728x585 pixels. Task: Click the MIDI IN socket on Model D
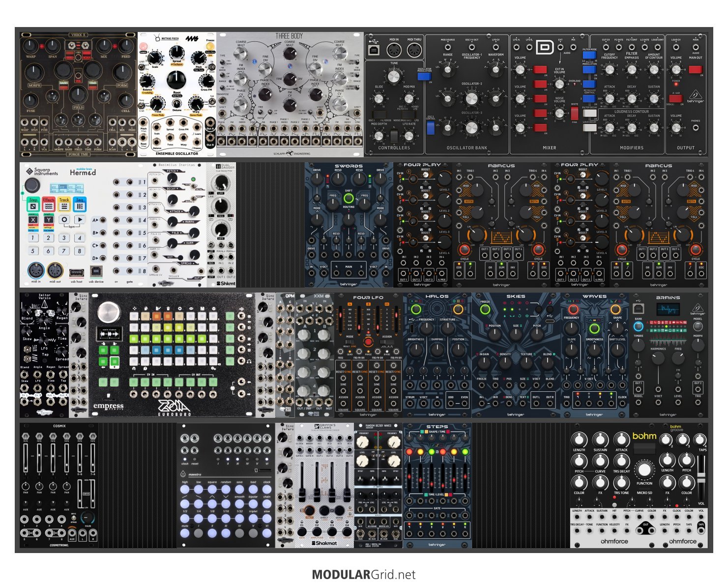(x=394, y=50)
